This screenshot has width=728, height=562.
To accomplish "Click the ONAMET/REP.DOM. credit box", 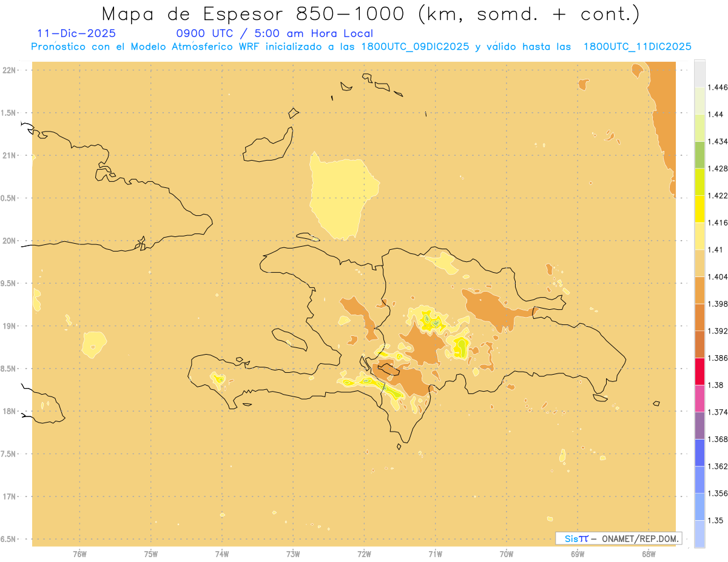I will click(x=619, y=538).
